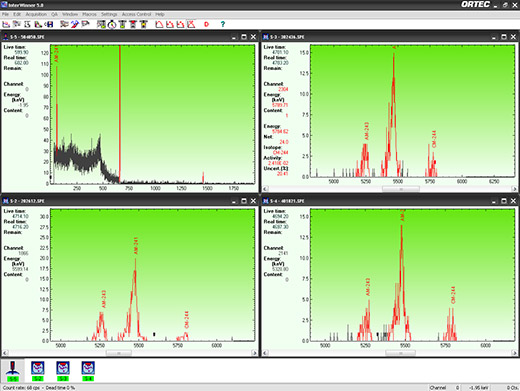
Task: Open the Acquisition menu
Action: click(36, 14)
